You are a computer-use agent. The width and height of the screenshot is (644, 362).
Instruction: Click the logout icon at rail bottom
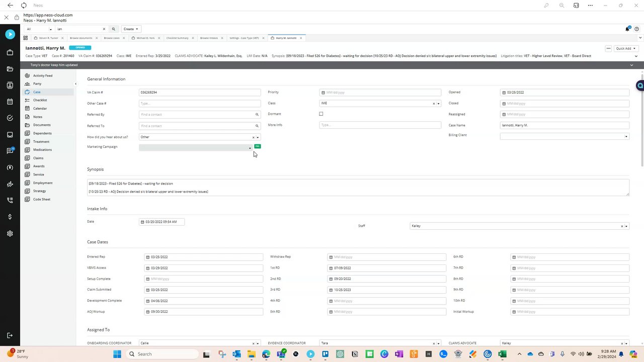click(x=10, y=335)
